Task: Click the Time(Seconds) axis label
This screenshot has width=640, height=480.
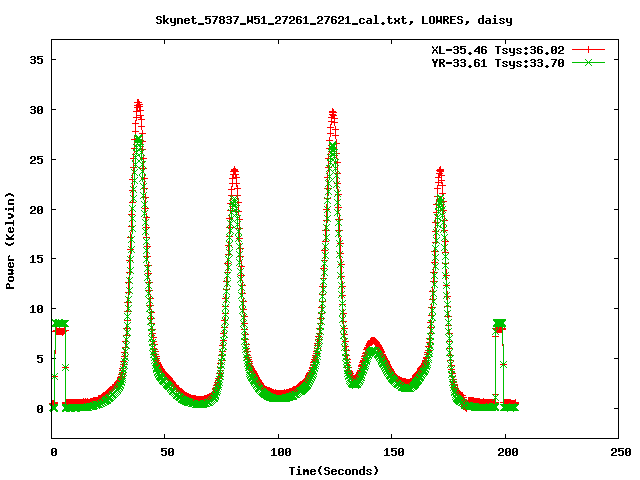Action: pos(334,471)
